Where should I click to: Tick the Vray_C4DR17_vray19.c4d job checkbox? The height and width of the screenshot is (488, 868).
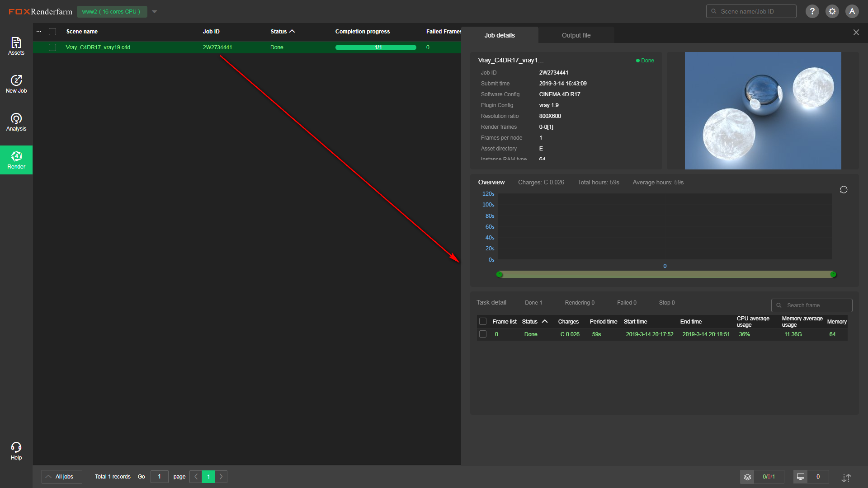tap(52, 47)
